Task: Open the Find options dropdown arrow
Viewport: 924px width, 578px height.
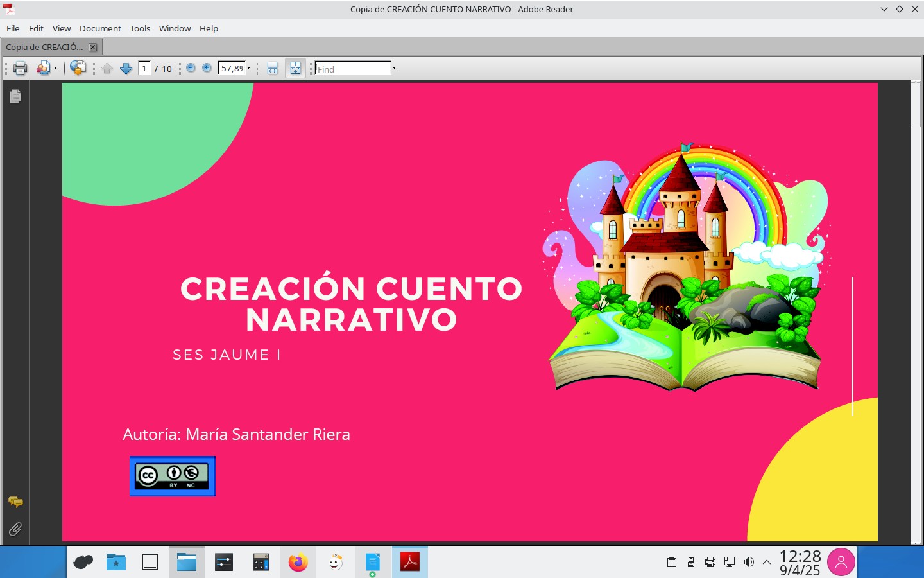Action: point(394,68)
